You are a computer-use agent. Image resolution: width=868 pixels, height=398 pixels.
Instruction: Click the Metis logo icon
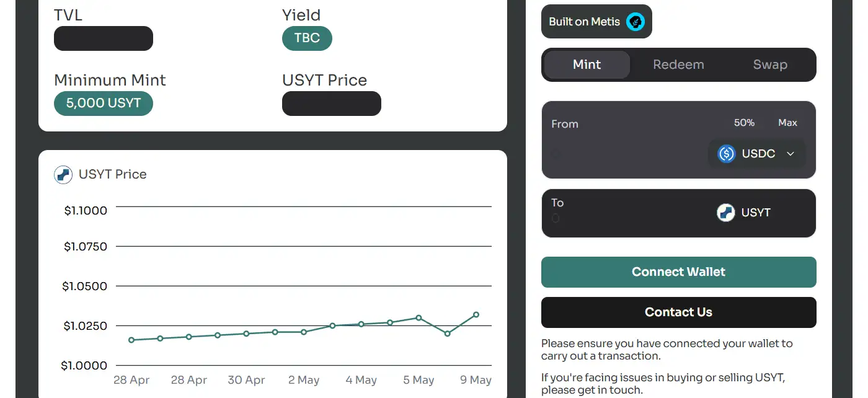point(635,22)
